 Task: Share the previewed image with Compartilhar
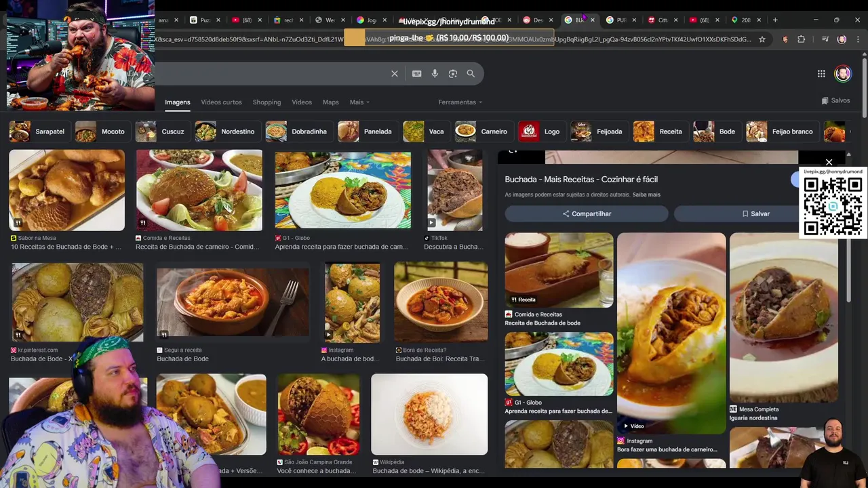coord(587,213)
